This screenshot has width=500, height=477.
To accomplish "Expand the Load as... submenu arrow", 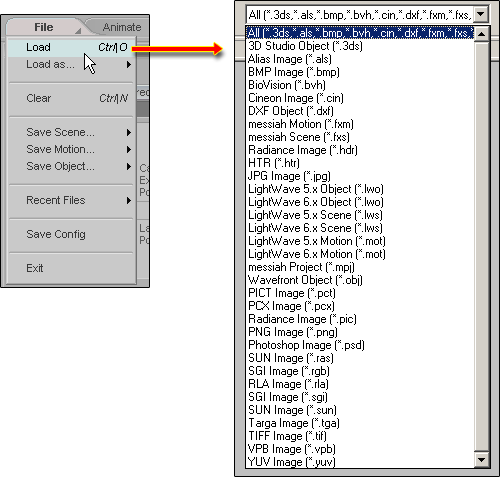I will (x=129, y=65).
